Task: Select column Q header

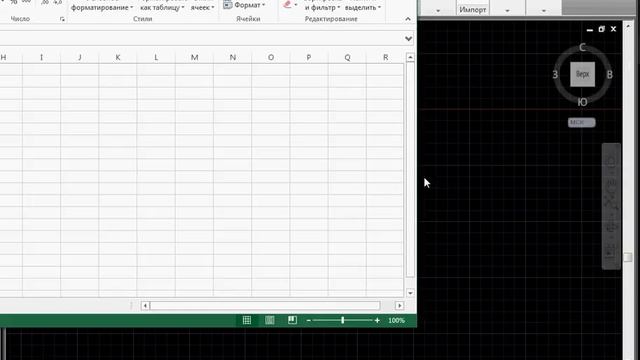Action: click(347, 58)
